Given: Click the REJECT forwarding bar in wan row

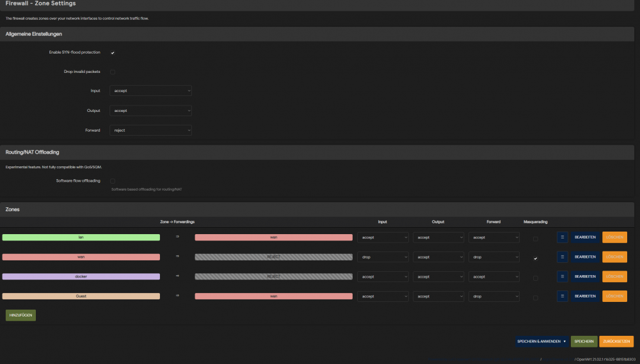Looking at the screenshot, I should point(273,257).
